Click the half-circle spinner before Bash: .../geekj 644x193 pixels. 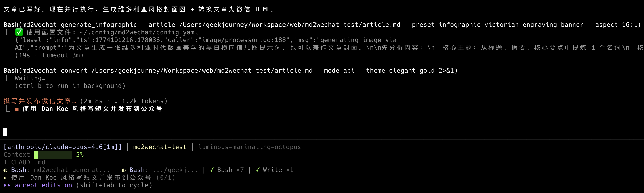tap(123, 170)
